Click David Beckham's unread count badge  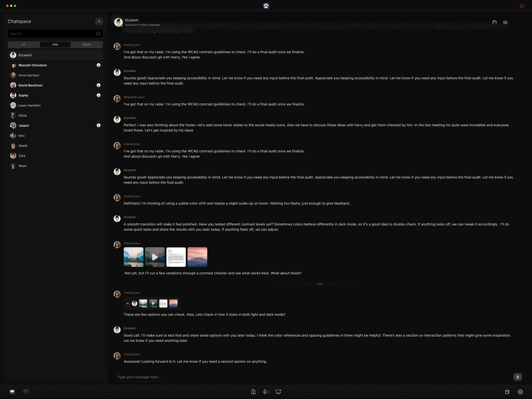tap(99, 85)
